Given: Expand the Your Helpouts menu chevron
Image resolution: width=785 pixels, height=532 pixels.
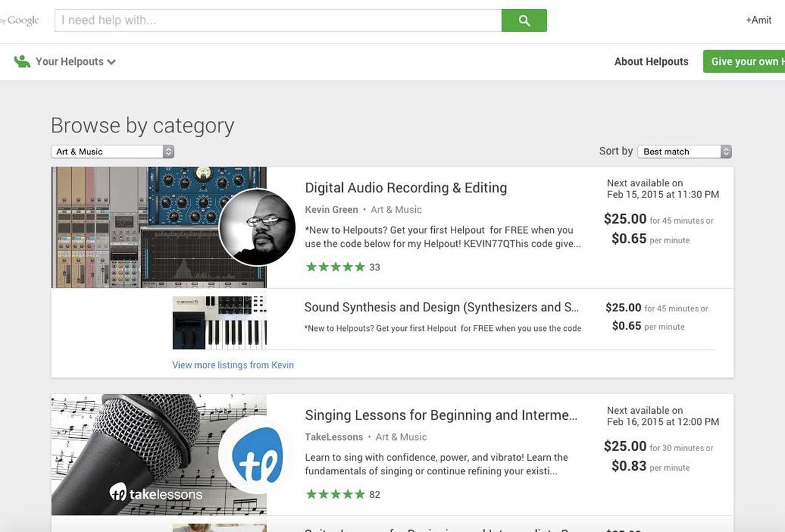Looking at the screenshot, I should (x=112, y=62).
